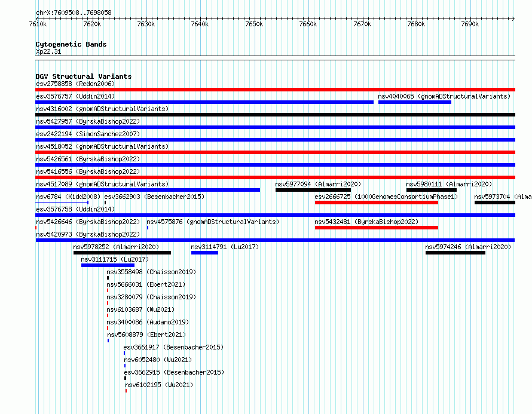Viewport: 532px width, 414px height.
Task: Open nsv3280079 (Chaisson2019) label
Action: point(151,297)
